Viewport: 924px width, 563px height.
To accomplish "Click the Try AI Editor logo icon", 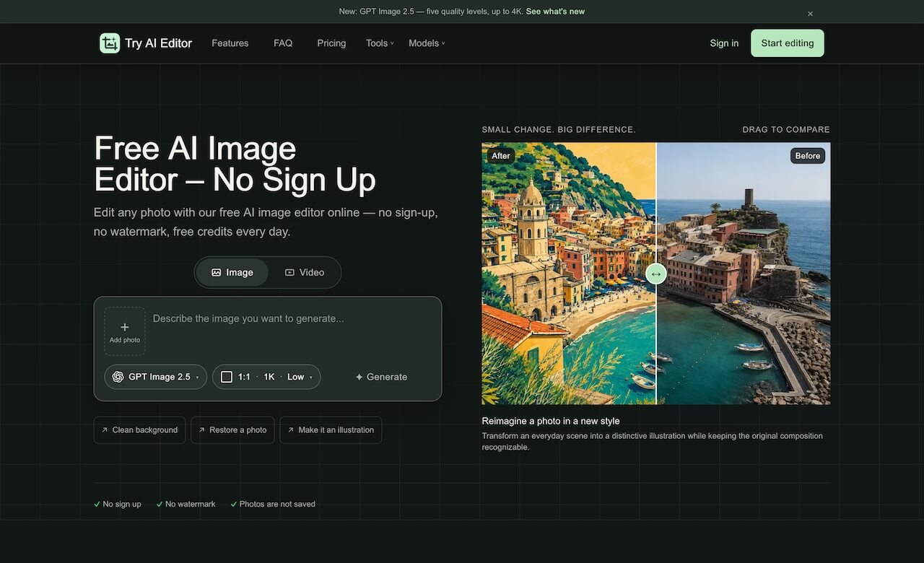I will [x=110, y=43].
